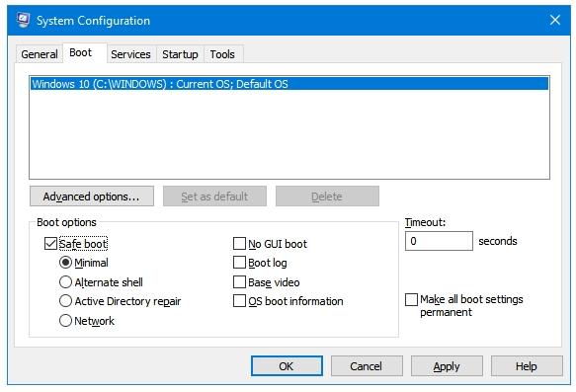Click the Timeout seconds input field
This screenshot has width=576, height=392.
pos(439,241)
